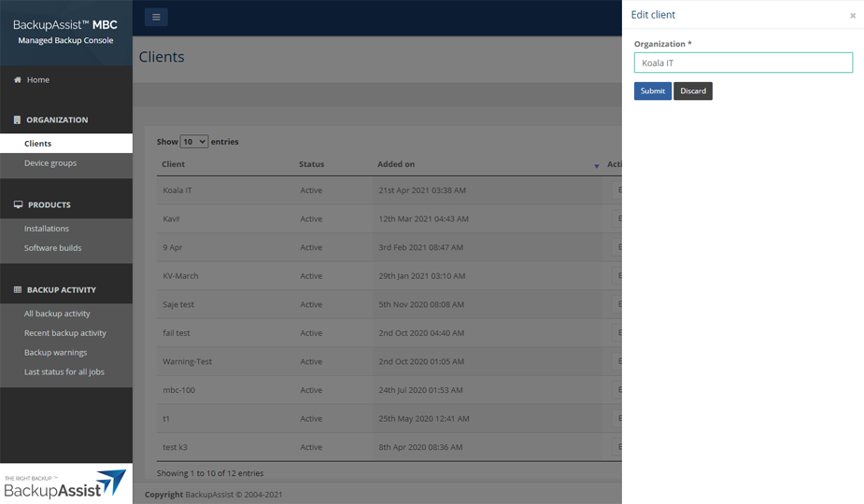Image resolution: width=864 pixels, height=504 pixels.
Task: Toggle the hamburger sidebar menu button
Action: 156,17
